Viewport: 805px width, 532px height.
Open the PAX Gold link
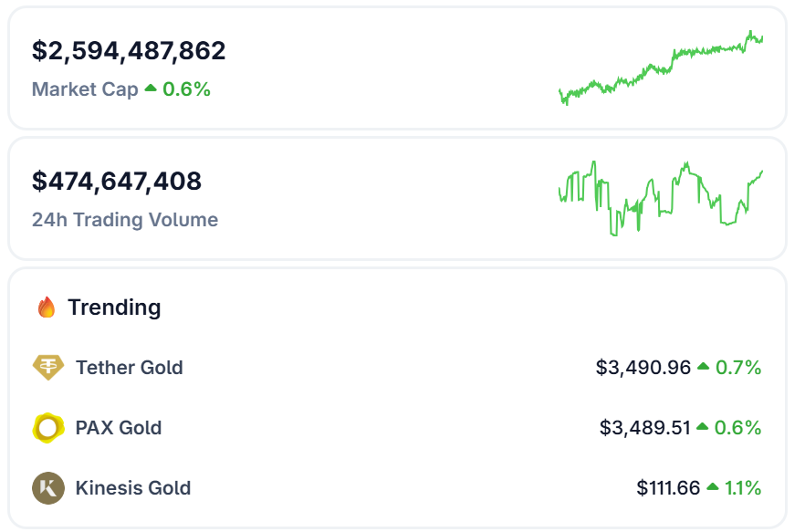click(x=119, y=428)
